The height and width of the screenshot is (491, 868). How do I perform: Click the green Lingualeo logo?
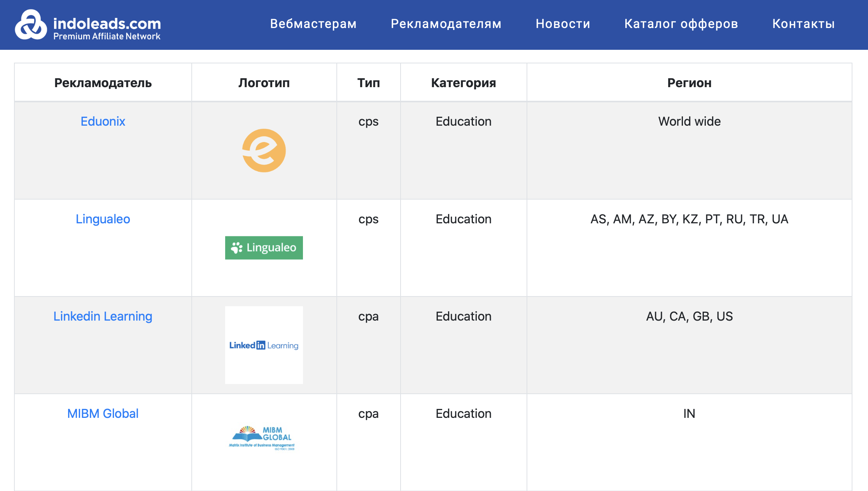[x=264, y=248]
